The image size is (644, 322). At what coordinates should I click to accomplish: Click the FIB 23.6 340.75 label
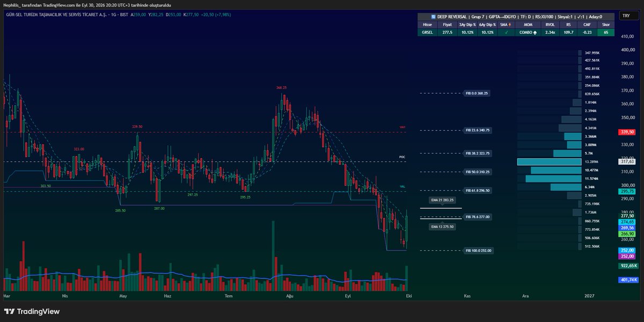click(x=477, y=130)
